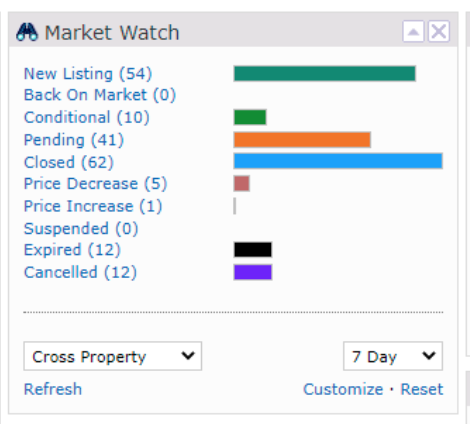This screenshot has height=424, width=470.
Task: Close the Market Watch widget
Action: click(439, 32)
